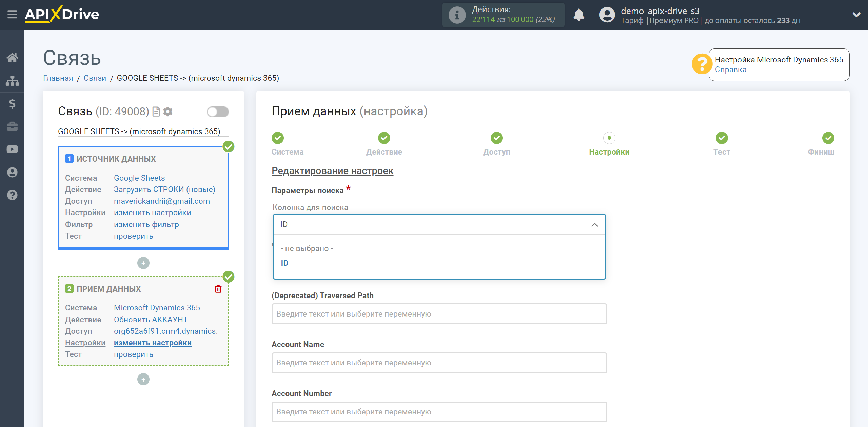Open the help question sidebar icon

tap(12, 195)
